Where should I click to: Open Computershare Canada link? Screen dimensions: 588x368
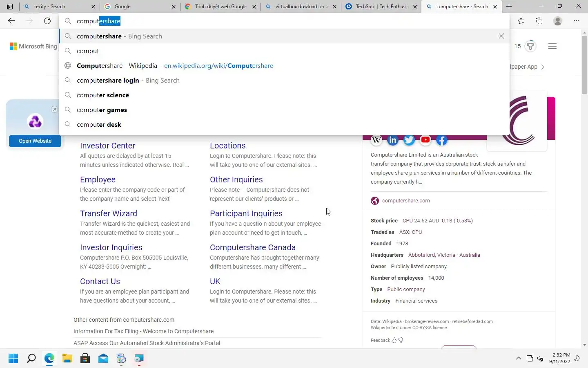[252, 247]
